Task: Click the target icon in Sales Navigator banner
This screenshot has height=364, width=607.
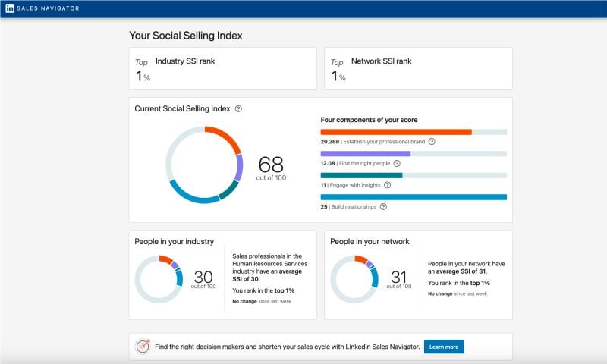Action: pyautogui.click(x=143, y=347)
